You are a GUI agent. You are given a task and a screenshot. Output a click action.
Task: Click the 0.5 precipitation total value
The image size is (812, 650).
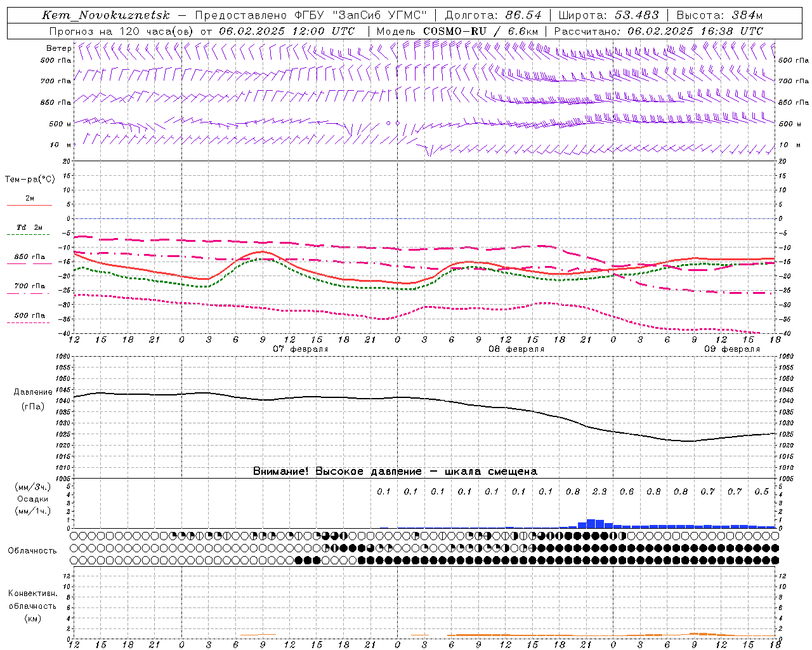pyautogui.click(x=762, y=491)
